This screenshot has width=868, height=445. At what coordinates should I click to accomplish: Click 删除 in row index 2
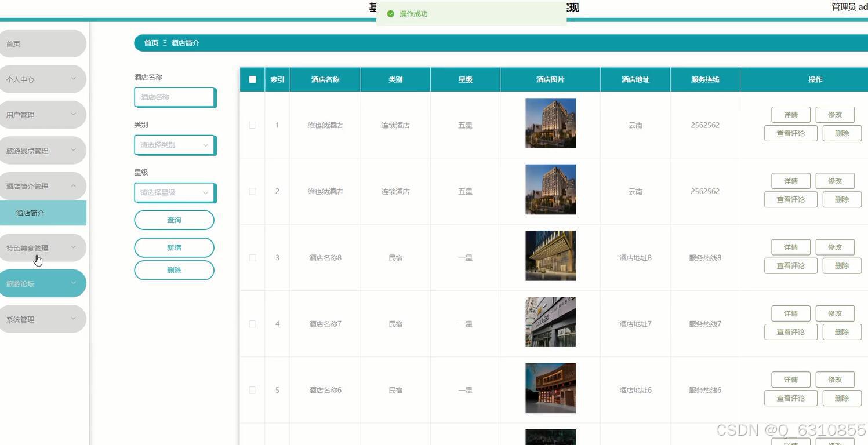[842, 199]
